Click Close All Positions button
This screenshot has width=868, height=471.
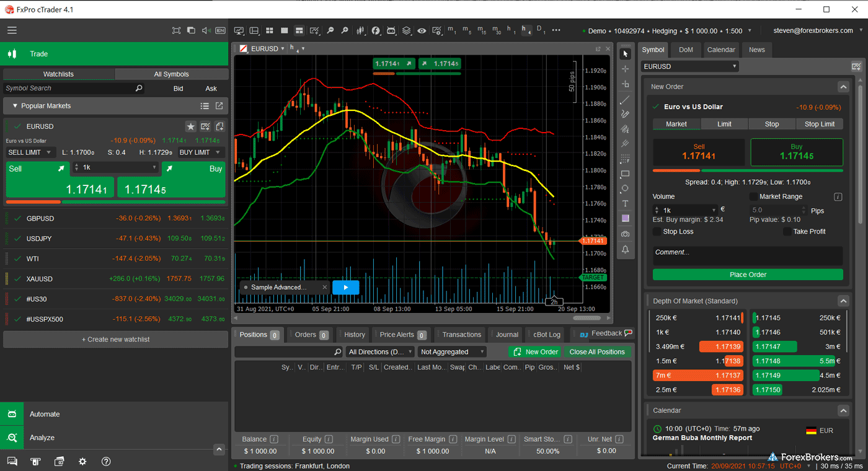tap(596, 352)
